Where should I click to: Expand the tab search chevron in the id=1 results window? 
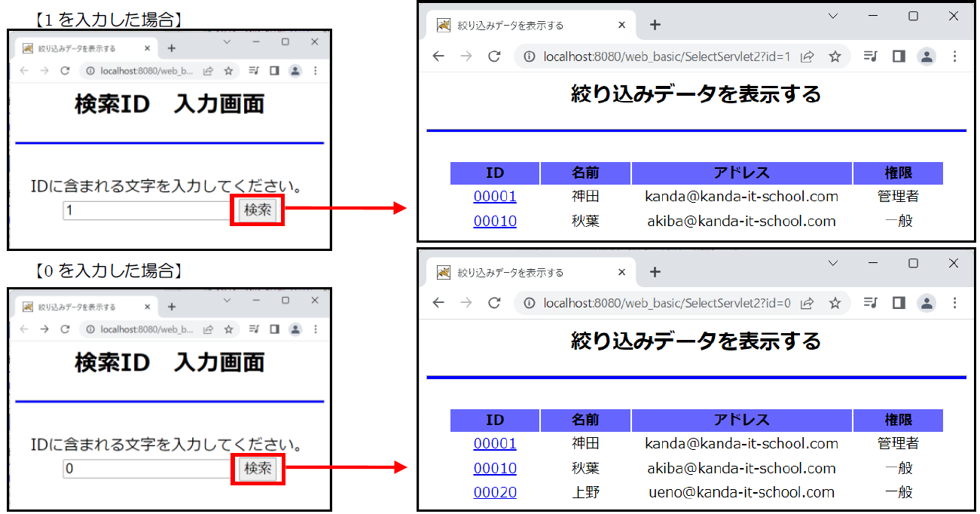tap(833, 16)
